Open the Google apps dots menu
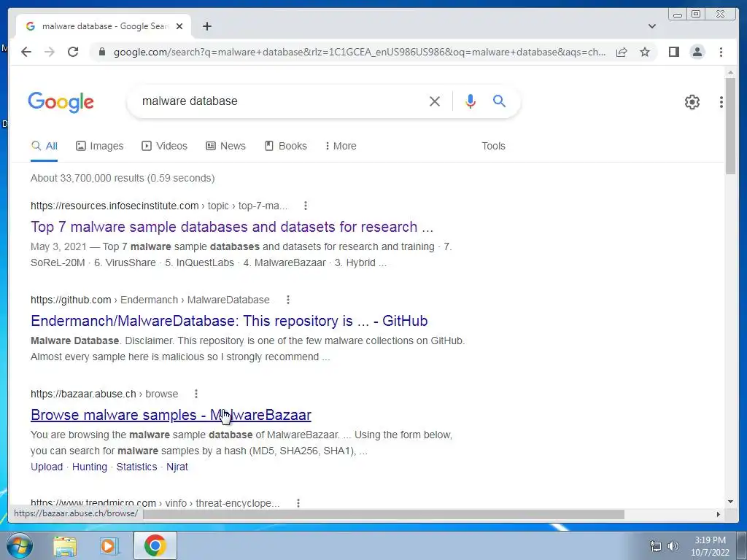This screenshot has width=747, height=560. (721, 102)
